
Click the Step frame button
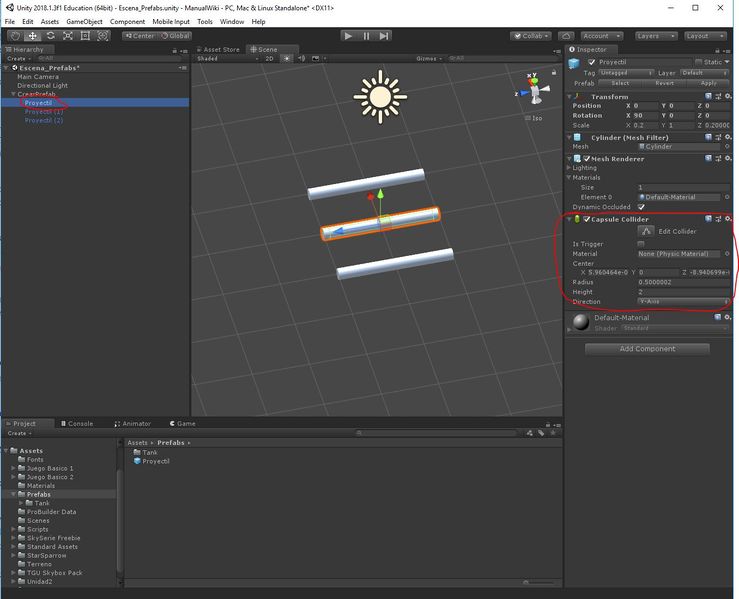click(x=384, y=36)
